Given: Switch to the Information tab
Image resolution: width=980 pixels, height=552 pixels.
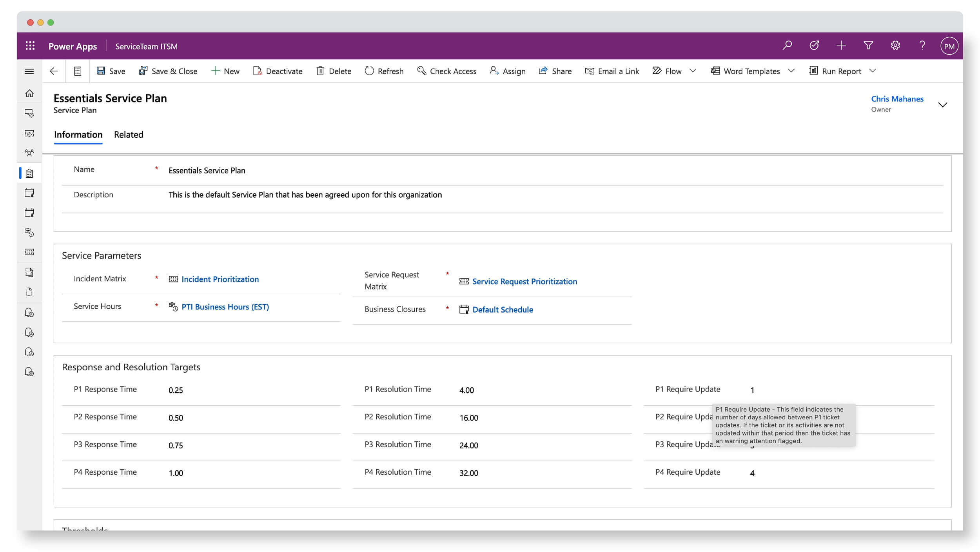Looking at the screenshot, I should pos(78,135).
